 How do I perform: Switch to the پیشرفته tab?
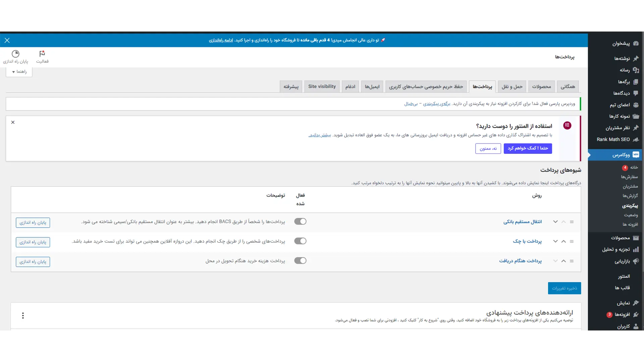point(291,86)
